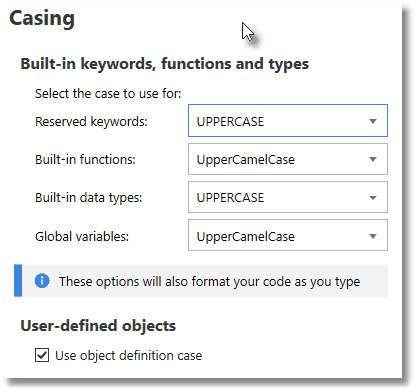
Task: Select the Reserved keywords UPPERCASE combo box
Action: point(288,121)
